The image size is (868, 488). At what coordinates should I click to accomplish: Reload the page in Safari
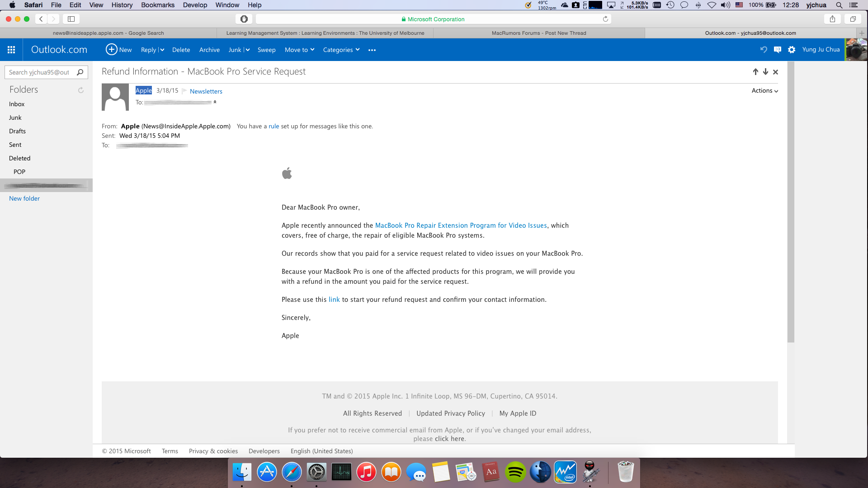point(605,19)
